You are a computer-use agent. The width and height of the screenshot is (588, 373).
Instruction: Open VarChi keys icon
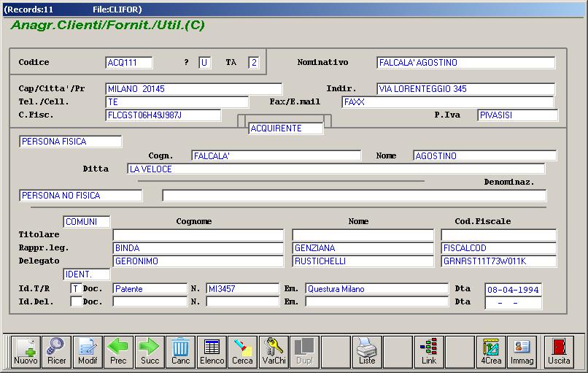tap(274, 351)
